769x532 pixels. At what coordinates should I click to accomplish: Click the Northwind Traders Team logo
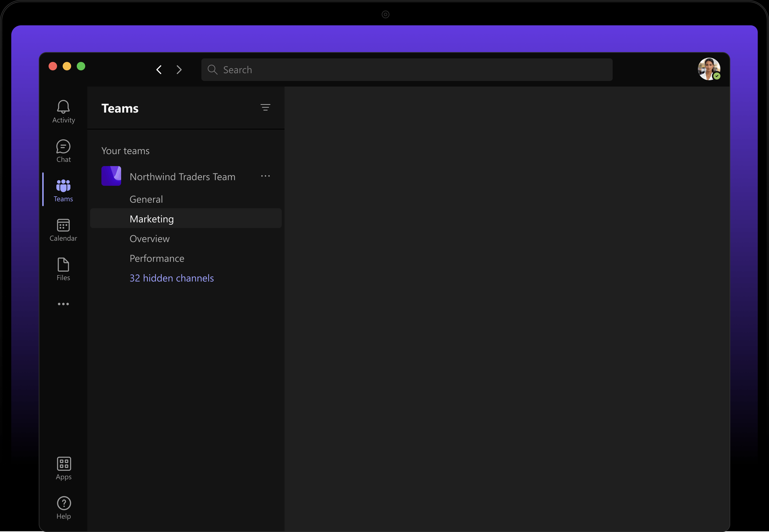pyautogui.click(x=111, y=176)
